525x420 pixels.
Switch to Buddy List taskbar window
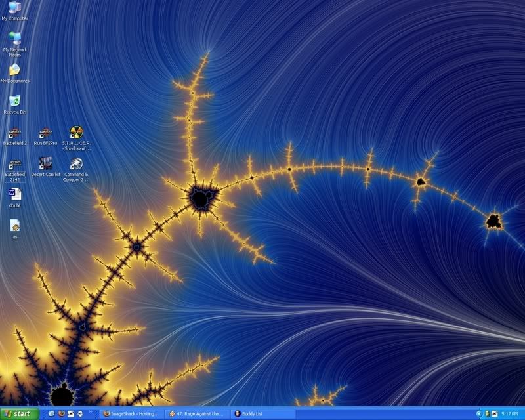(x=263, y=414)
